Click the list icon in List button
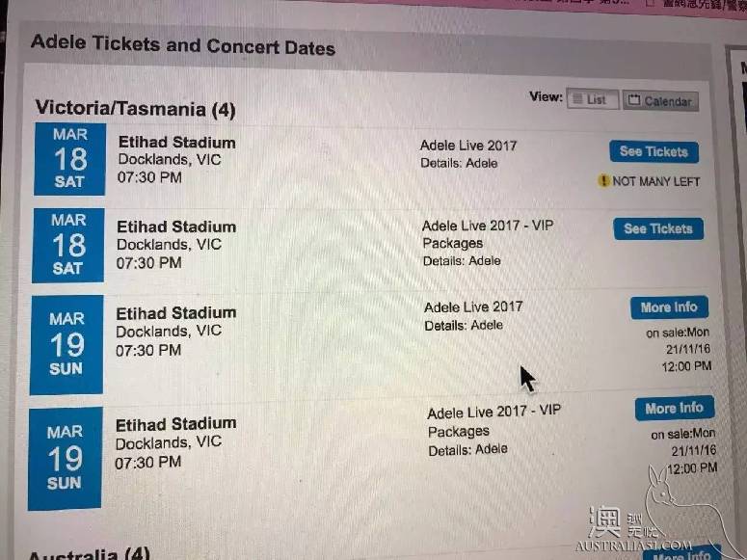 point(577,98)
